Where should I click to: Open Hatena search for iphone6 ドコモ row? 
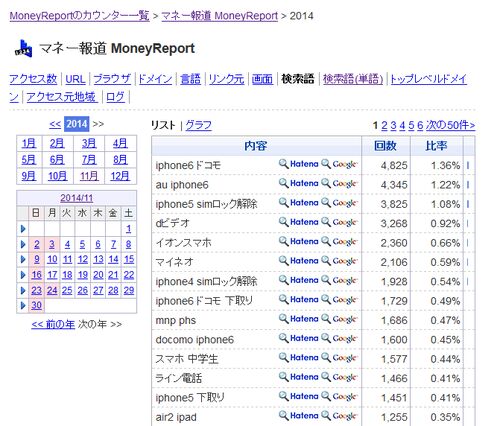[299, 164]
